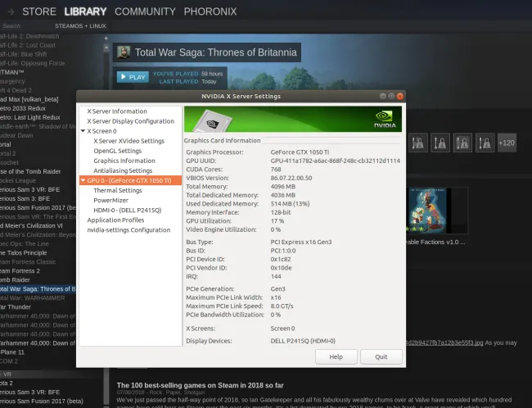Viewport: 532px width, 408px height.
Task: Select Metro: Last Light Redux
Action: (x=30, y=117)
